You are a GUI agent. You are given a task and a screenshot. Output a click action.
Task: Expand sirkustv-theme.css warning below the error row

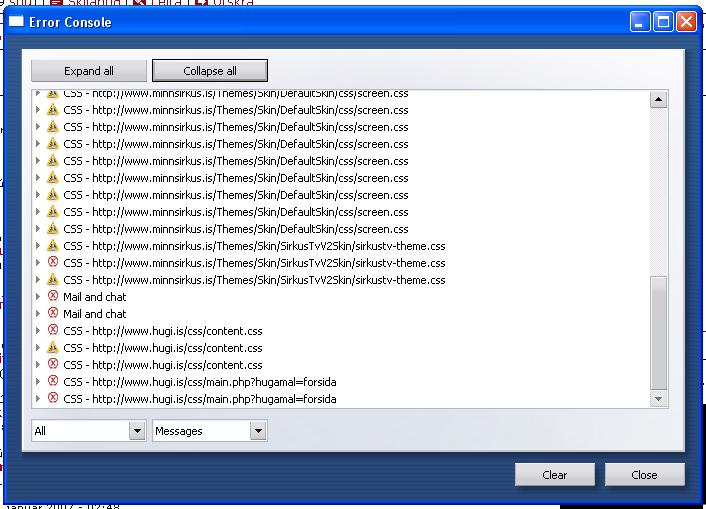tap(38, 280)
